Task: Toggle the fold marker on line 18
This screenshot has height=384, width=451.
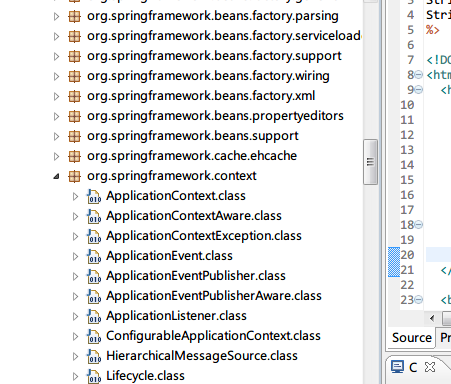Action: pos(419,225)
